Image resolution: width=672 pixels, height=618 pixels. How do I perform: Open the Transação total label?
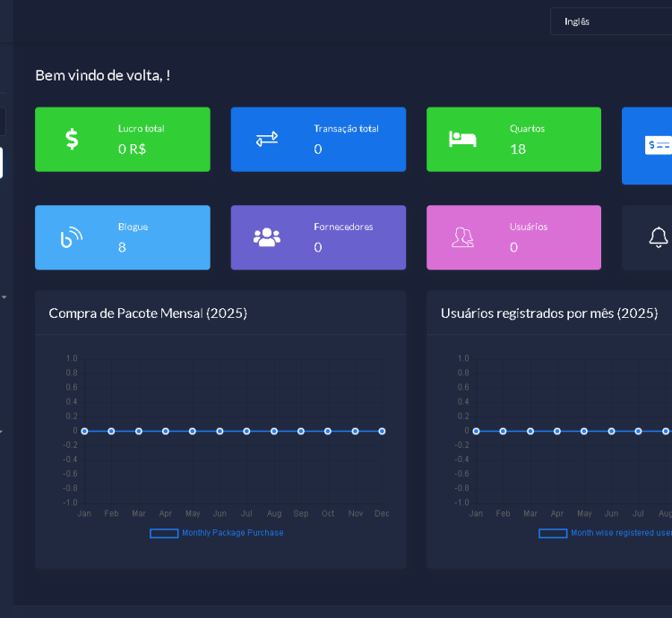point(346,129)
